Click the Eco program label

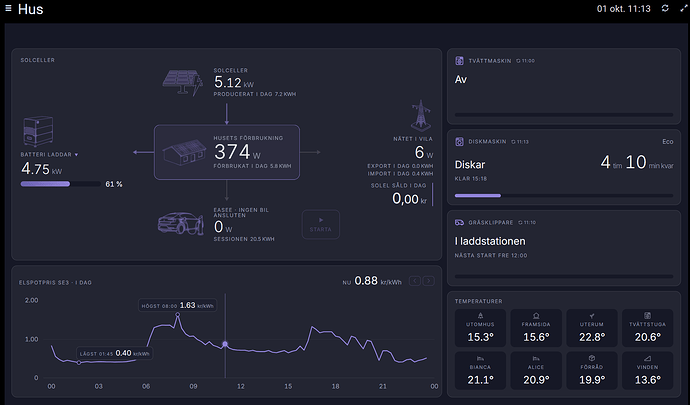(668, 142)
